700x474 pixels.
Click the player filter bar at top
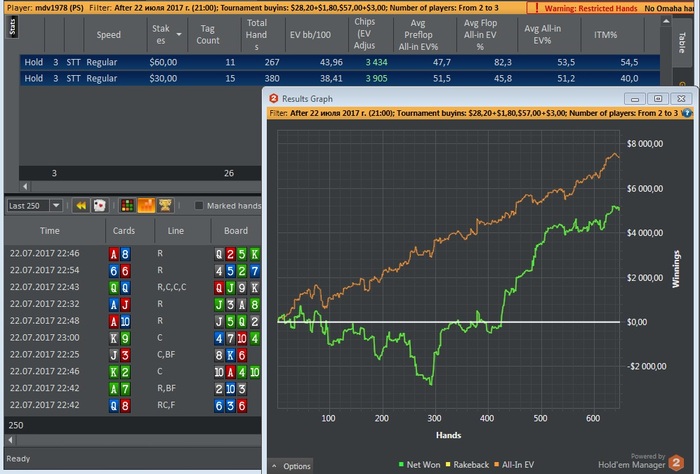pyautogui.click(x=266, y=8)
